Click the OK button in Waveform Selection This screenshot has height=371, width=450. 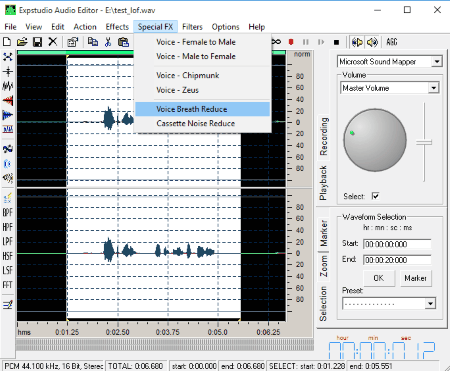click(x=378, y=278)
